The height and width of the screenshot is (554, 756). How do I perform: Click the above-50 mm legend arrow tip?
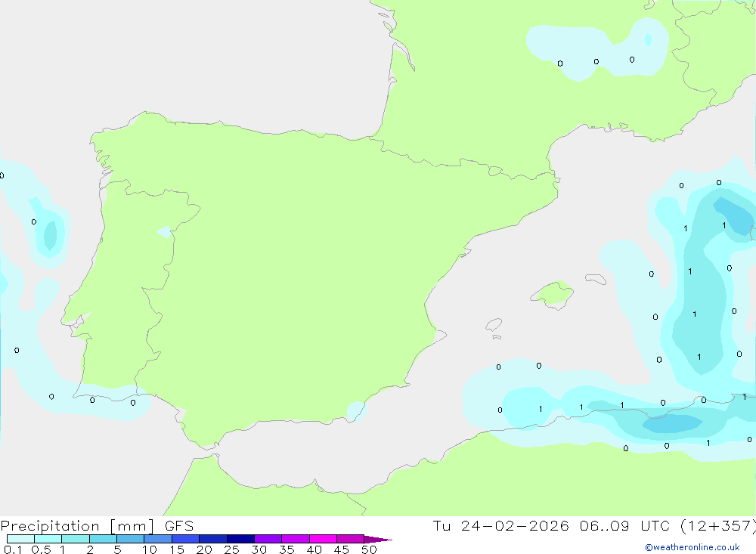coord(378,540)
